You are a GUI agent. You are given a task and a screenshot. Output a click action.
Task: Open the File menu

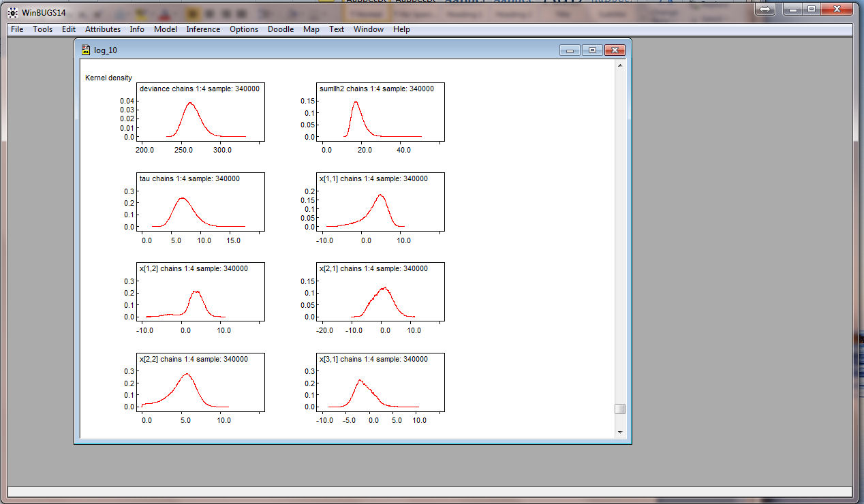(17, 29)
